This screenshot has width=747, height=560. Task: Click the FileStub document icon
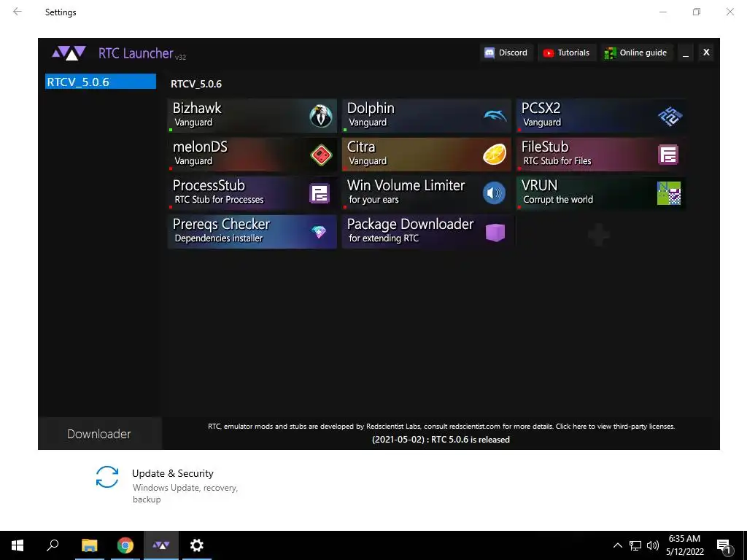click(x=668, y=155)
